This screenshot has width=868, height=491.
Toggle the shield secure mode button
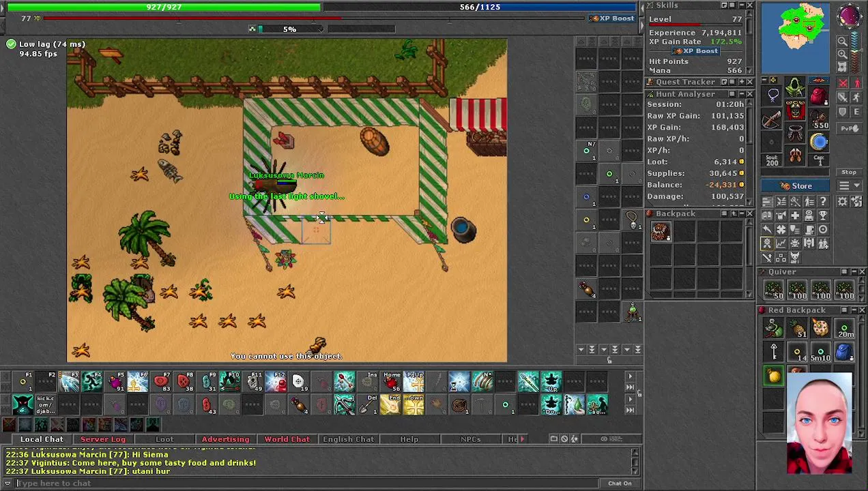pos(842,112)
